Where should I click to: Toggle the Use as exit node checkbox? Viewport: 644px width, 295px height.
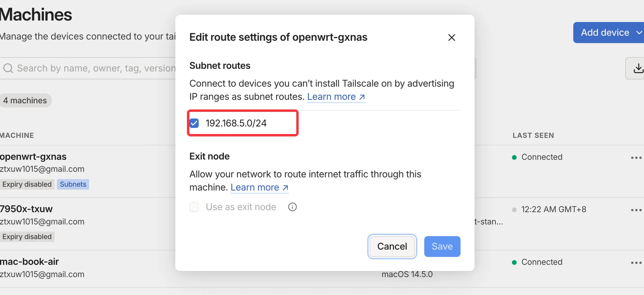(194, 207)
